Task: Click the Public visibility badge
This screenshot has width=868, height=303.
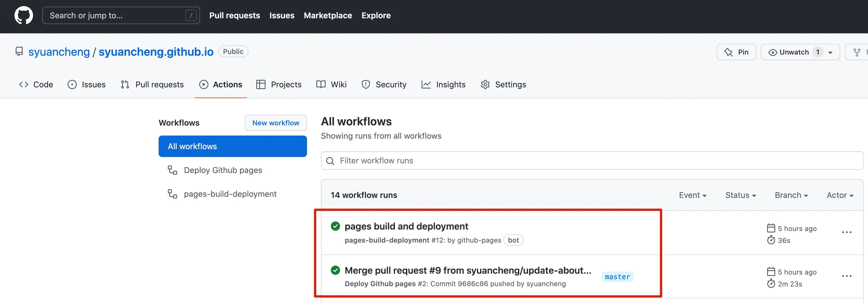Action: tap(233, 52)
